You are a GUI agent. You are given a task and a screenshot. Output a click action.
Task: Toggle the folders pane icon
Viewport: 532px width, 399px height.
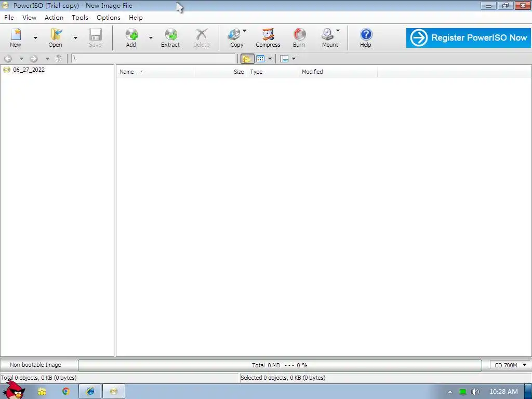247,59
